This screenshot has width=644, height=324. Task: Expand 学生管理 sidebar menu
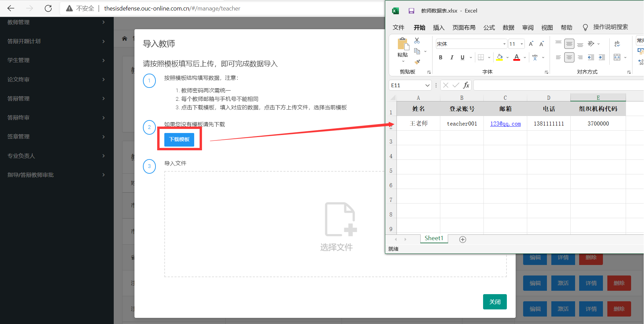[x=57, y=60]
